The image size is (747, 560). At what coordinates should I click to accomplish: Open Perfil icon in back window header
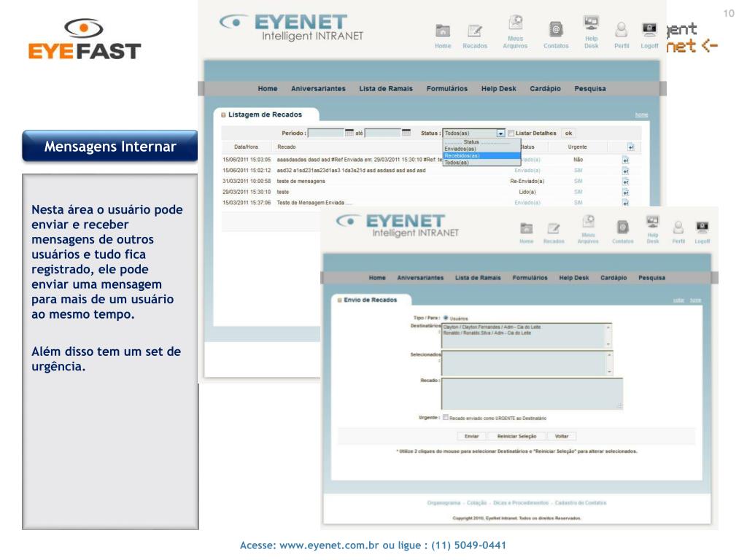coord(622,35)
